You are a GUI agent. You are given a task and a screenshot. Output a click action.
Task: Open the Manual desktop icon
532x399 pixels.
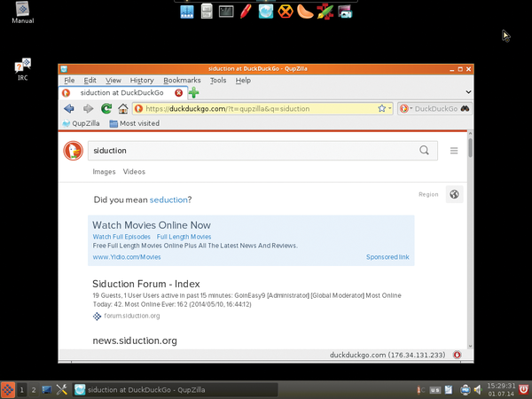(x=23, y=12)
